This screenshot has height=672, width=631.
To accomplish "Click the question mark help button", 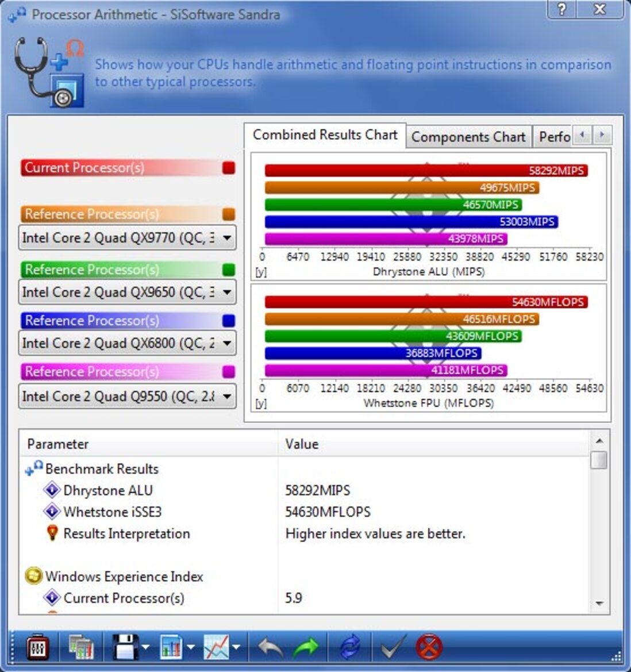I will 562,9.
